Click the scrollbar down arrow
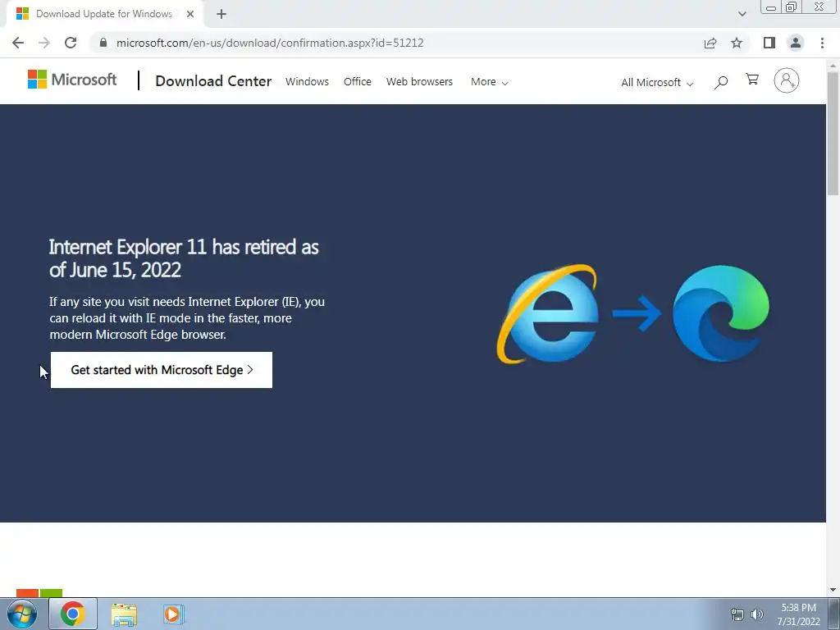Image resolution: width=840 pixels, height=630 pixels. [x=833, y=591]
